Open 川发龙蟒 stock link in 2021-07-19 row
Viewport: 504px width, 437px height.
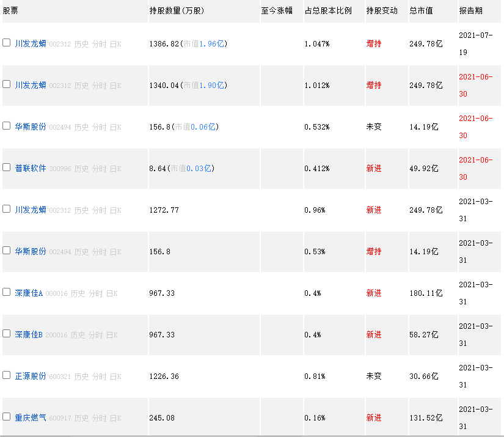(31, 44)
